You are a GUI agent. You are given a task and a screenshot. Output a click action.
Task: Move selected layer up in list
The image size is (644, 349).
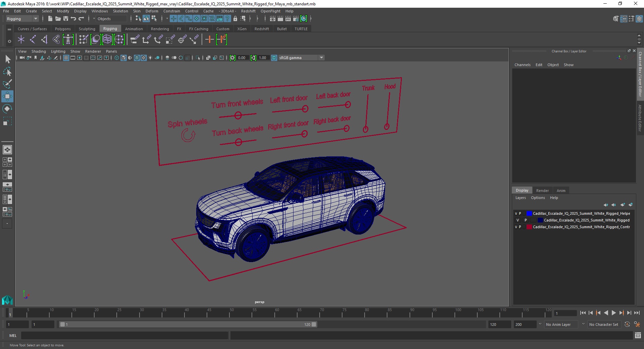[x=605, y=205]
